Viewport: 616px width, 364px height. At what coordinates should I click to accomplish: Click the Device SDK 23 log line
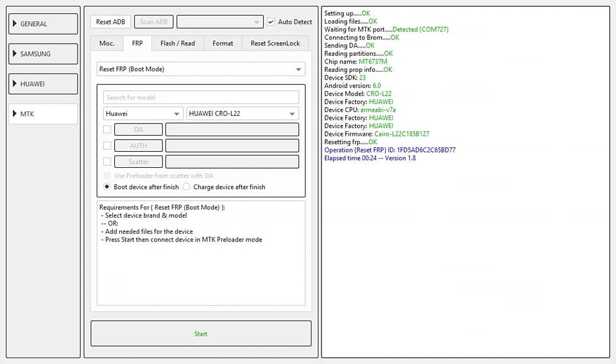coord(345,78)
